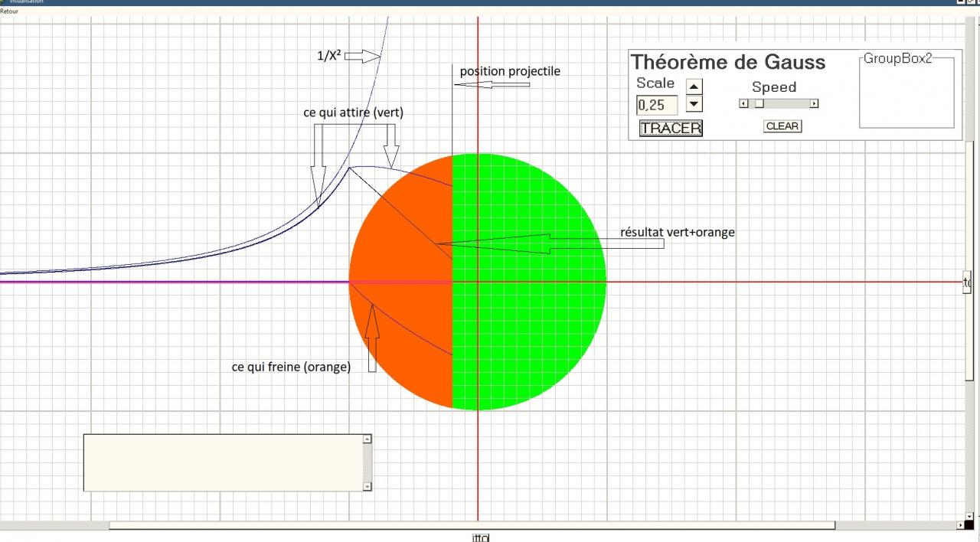Decrease Scale with the down arrow
The height and width of the screenshot is (542, 980).
[694, 103]
